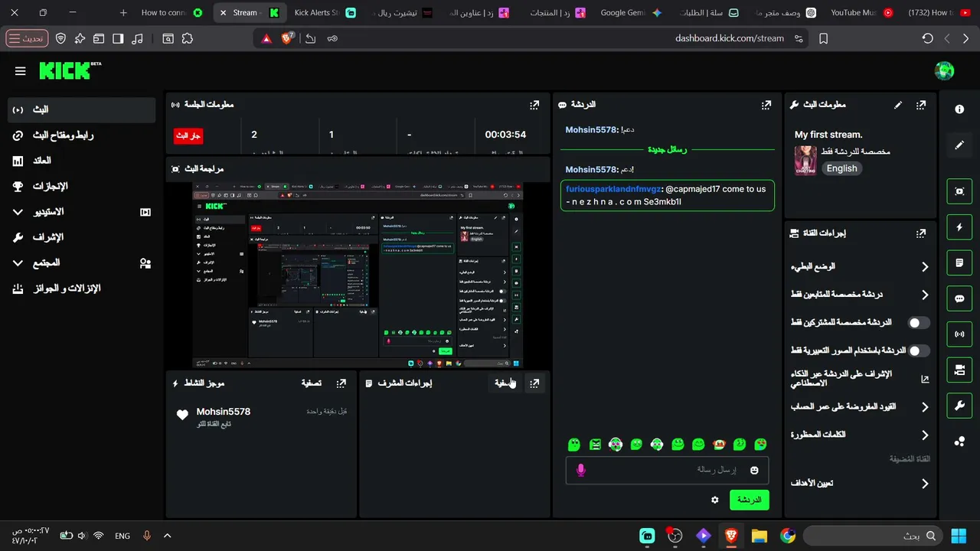This screenshot has width=980, height=551.
Task: Expand the Community sidebar section
Action: 82,262
